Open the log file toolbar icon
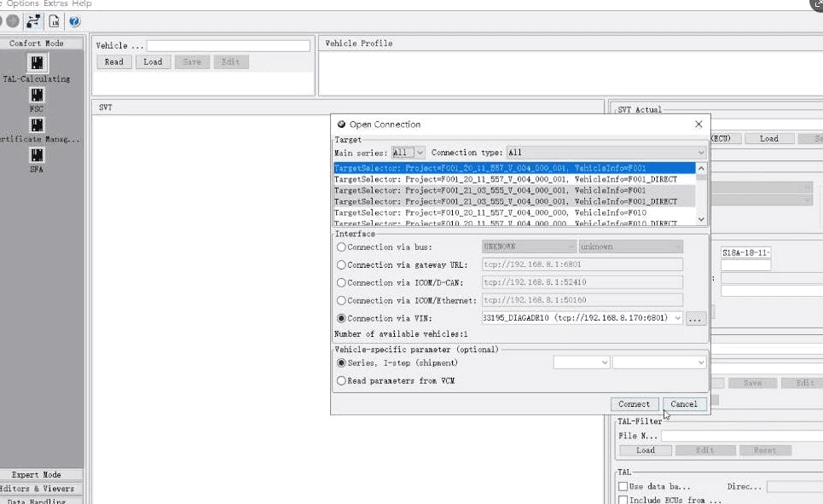The image size is (823, 504). [54, 21]
